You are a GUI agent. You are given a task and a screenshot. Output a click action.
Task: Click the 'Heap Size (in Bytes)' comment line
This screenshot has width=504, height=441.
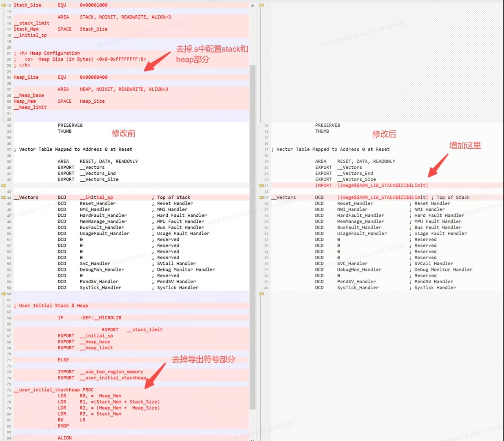tap(131, 59)
